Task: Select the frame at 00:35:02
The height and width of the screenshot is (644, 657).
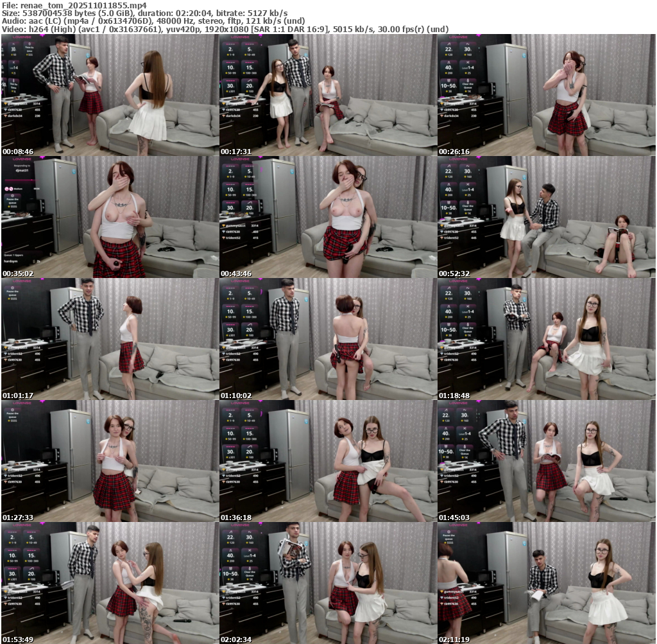Action: [x=110, y=217]
